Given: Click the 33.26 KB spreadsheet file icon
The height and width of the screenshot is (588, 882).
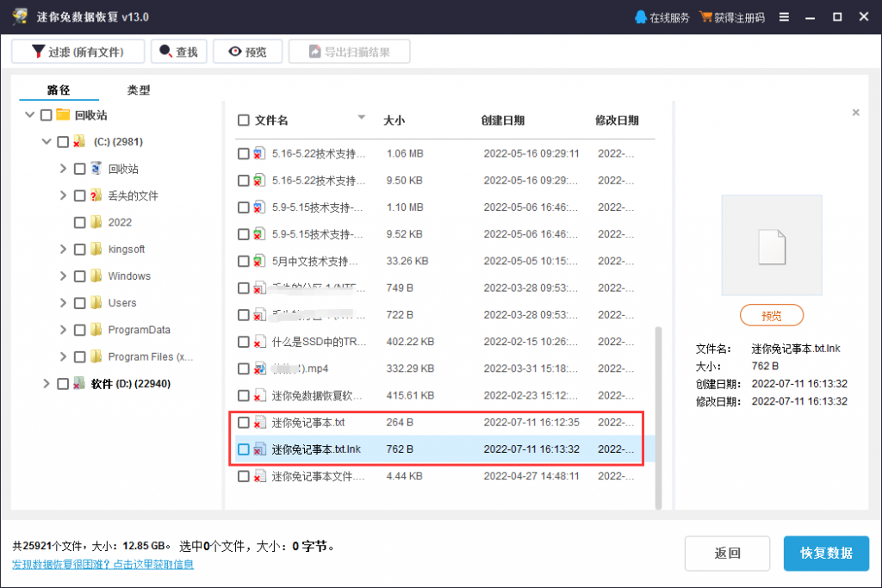Looking at the screenshot, I should pyautogui.click(x=259, y=261).
